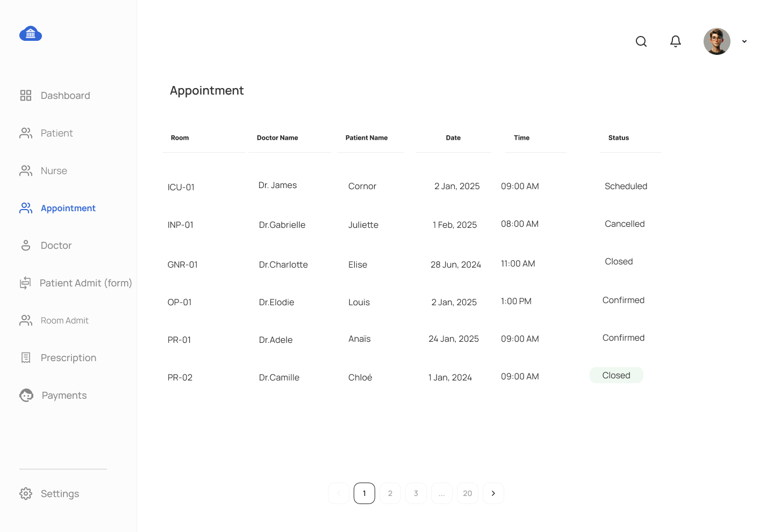Open Patient Admit (form) menu item
Screen dimensions: 774x532
pos(86,283)
